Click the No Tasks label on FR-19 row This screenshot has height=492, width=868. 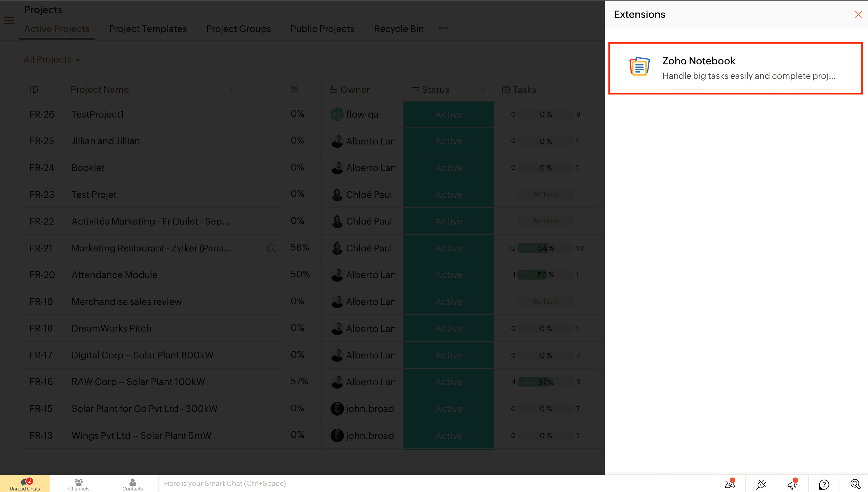coord(546,301)
